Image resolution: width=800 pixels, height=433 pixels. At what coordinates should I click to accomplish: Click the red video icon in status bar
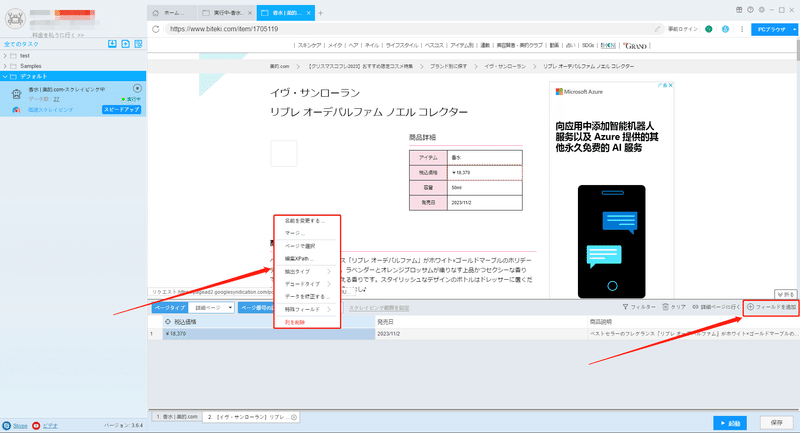pos(36,425)
